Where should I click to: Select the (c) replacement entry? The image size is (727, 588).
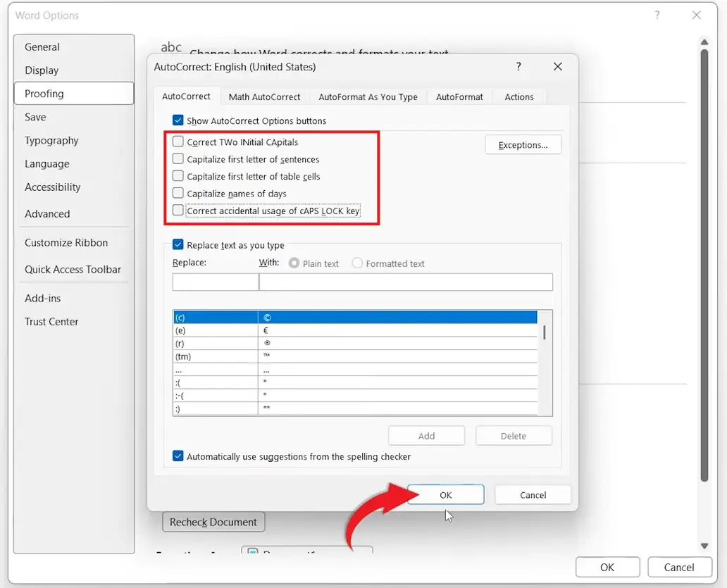pyautogui.click(x=355, y=318)
